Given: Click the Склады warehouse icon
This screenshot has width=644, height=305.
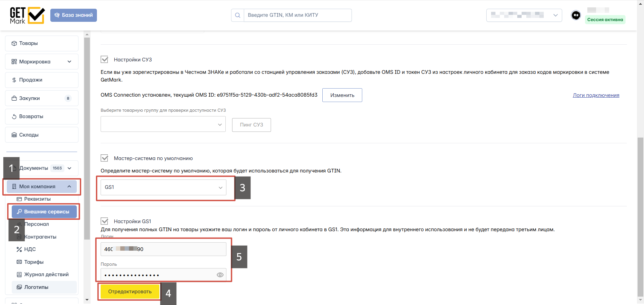Looking at the screenshot, I should click(14, 135).
